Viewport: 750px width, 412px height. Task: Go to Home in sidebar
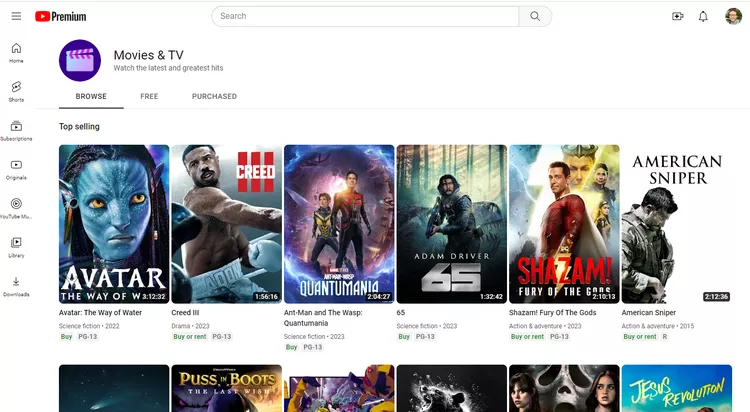pos(16,53)
